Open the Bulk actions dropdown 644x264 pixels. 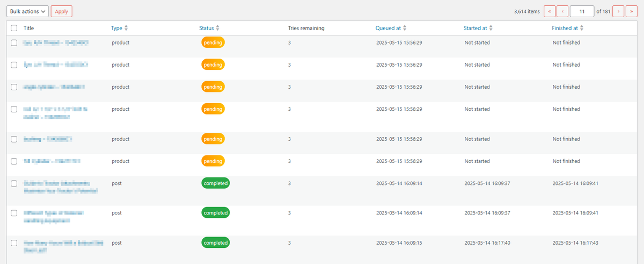[x=27, y=11]
